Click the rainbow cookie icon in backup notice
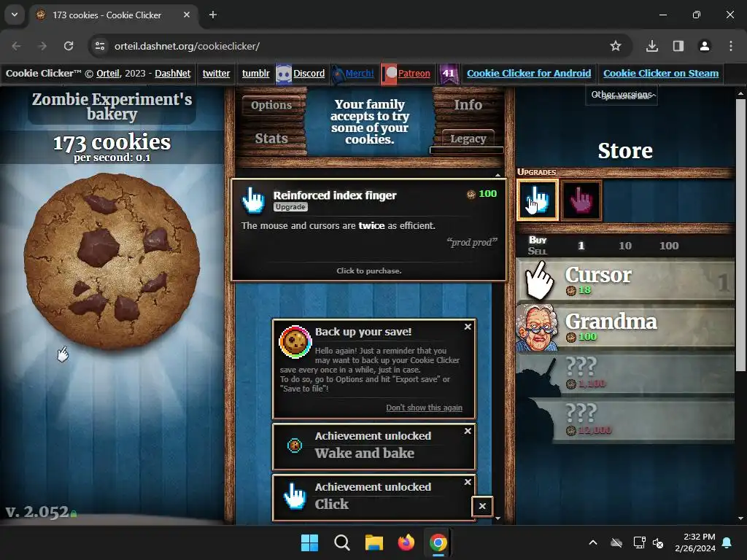 point(295,341)
